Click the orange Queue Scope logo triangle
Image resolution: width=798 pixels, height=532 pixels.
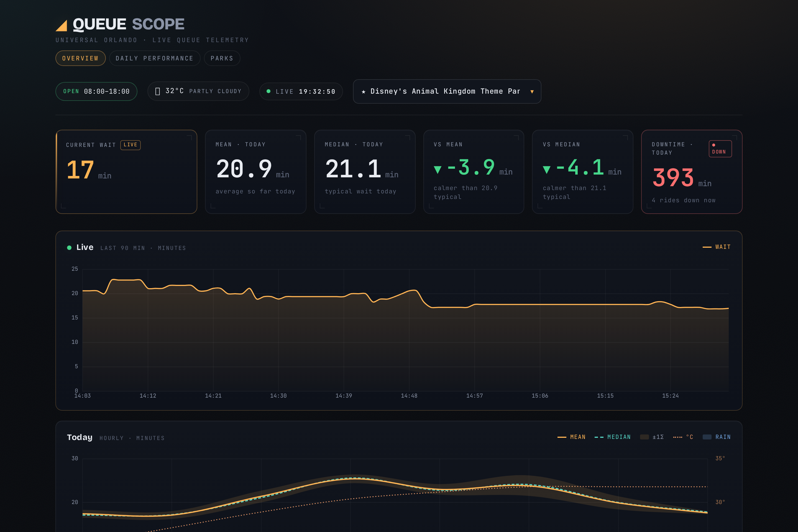coord(62,25)
